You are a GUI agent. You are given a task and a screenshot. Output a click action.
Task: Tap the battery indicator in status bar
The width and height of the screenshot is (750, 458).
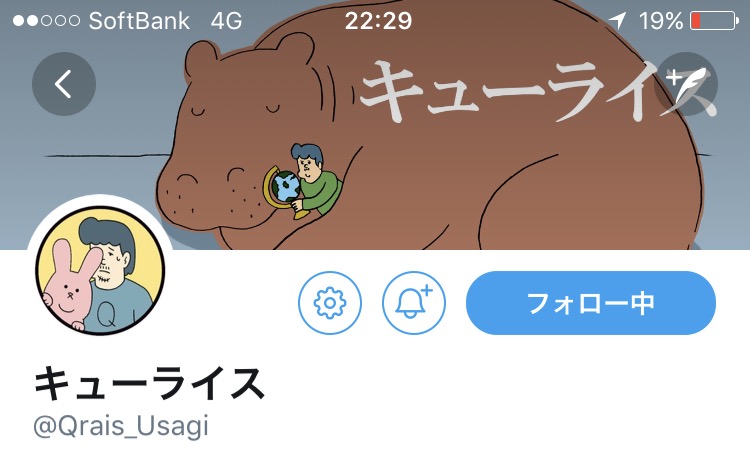pyautogui.click(x=715, y=21)
